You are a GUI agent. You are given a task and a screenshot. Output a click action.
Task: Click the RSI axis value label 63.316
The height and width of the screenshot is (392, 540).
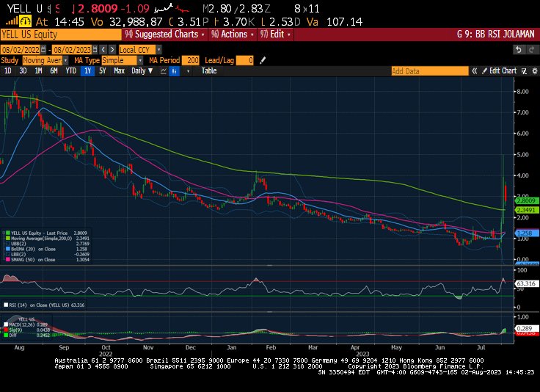click(x=526, y=283)
